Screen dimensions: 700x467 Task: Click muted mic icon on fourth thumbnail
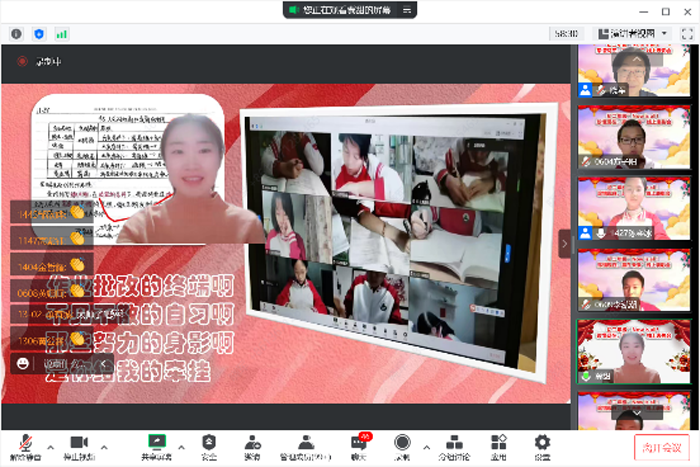tap(586, 304)
